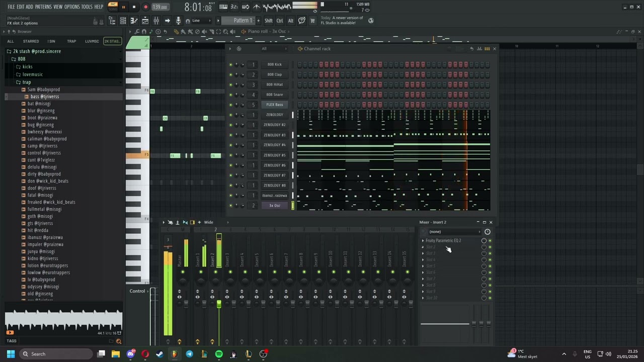Open the TOOLS menu

[x=87, y=7]
